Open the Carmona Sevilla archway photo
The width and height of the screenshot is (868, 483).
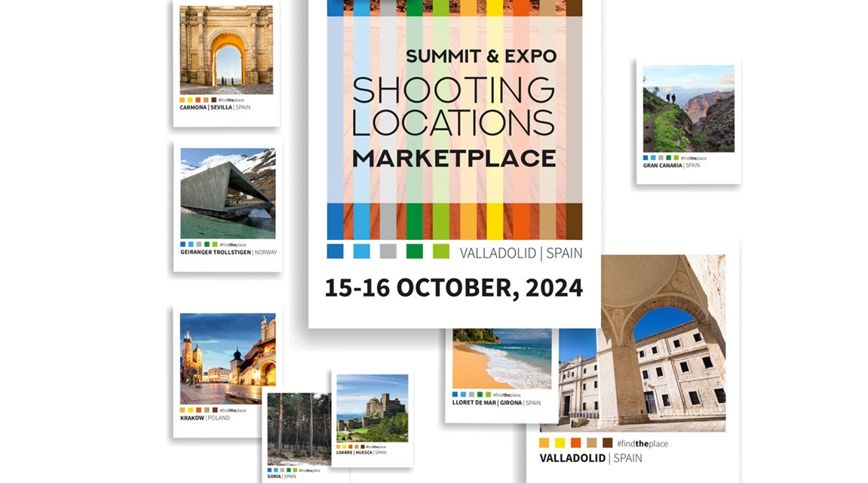(226, 50)
